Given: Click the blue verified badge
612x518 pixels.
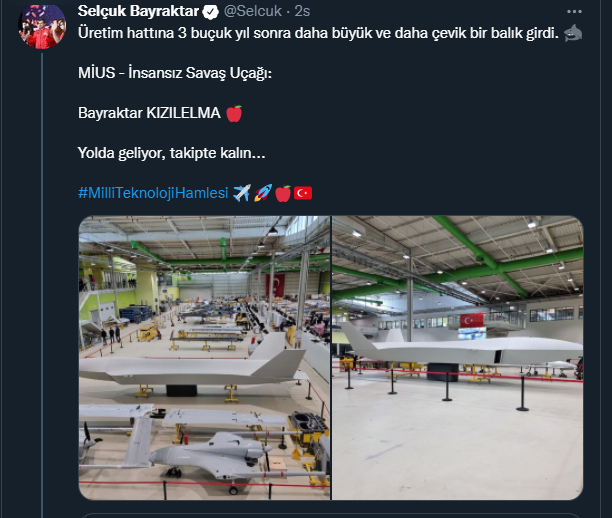Looking at the screenshot, I should 211,12.
